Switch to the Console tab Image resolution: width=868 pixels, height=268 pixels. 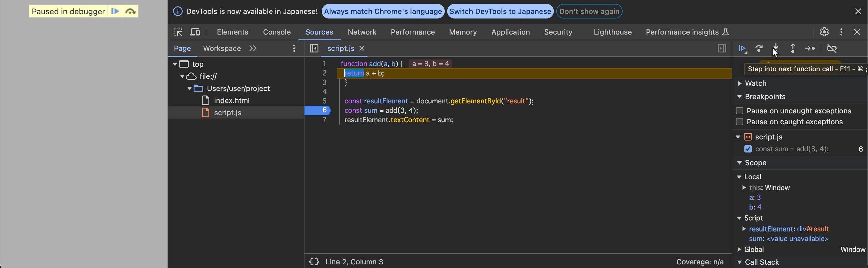point(277,32)
